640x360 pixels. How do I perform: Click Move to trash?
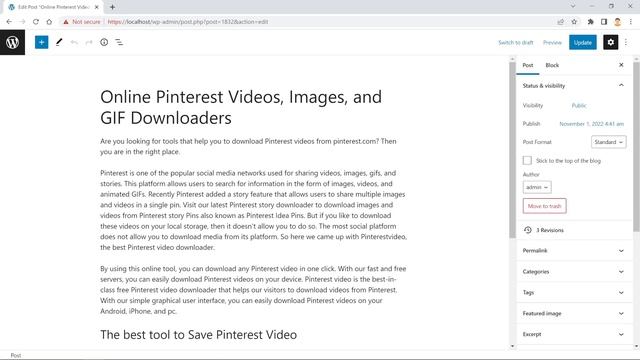click(544, 206)
